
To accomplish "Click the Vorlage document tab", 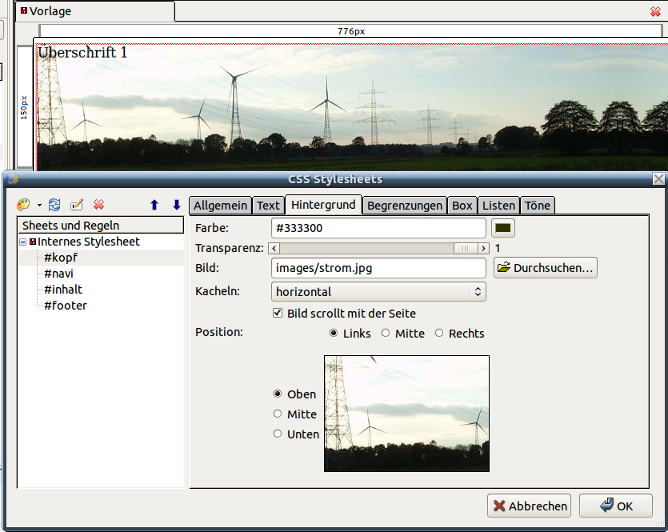I will click(x=94, y=11).
